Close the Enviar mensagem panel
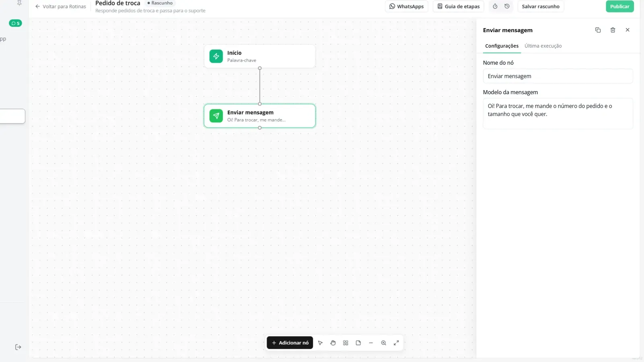644x362 pixels. click(627, 30)
